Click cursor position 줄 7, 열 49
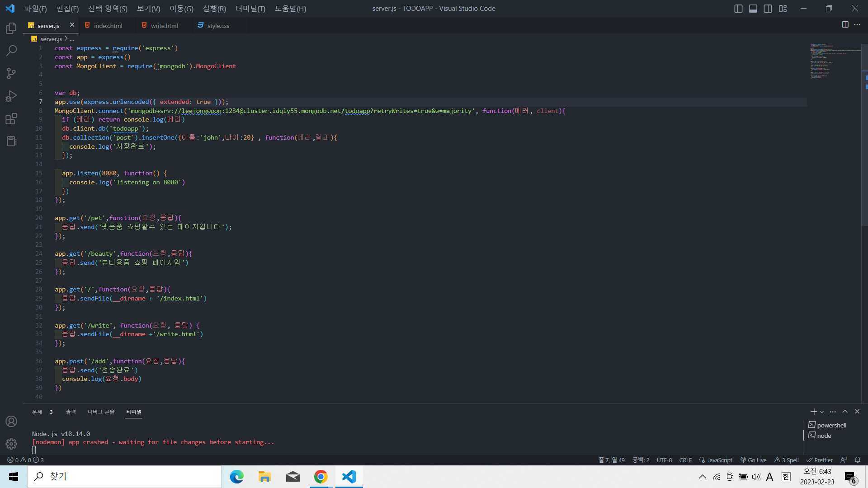Image resolution: width=868 pixels, height=488 pixels. coord(611,460)
